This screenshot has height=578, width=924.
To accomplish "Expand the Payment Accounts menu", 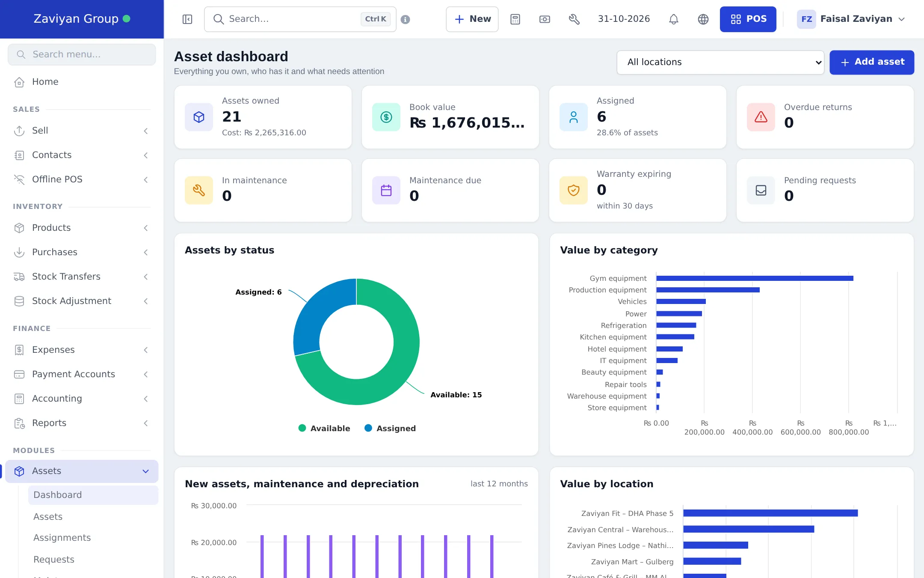I will 82,374.
